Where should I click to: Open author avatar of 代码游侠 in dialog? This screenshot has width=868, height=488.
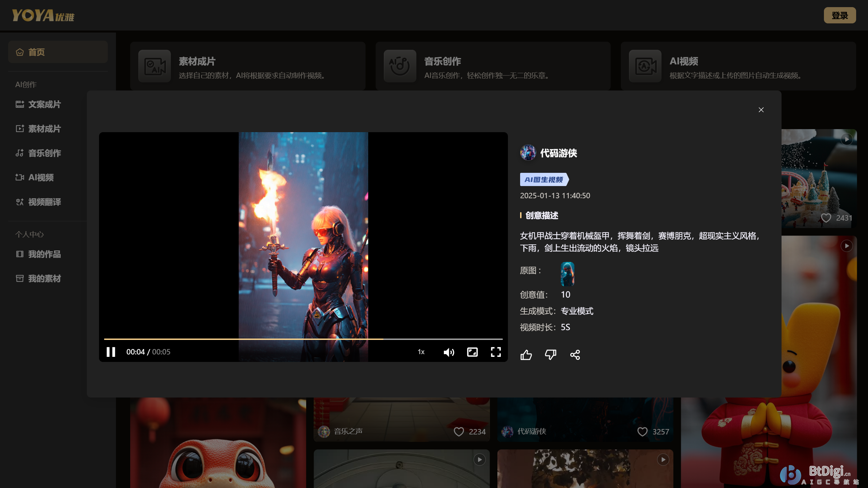[x=528, y=153]
